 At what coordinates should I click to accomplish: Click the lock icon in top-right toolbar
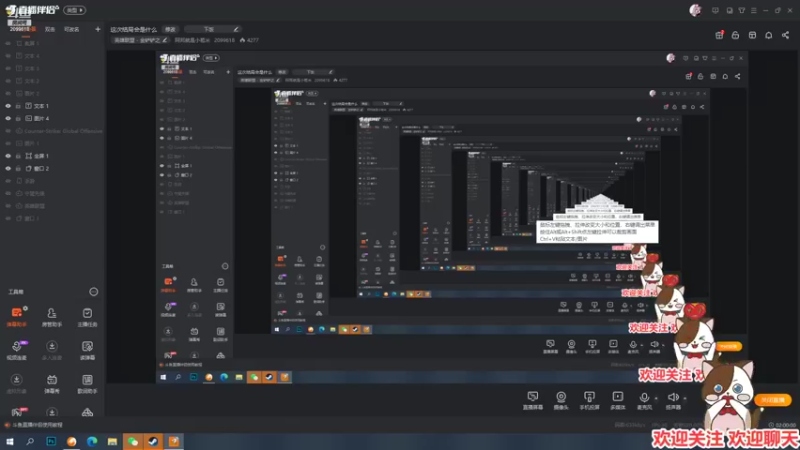(735, 35)
